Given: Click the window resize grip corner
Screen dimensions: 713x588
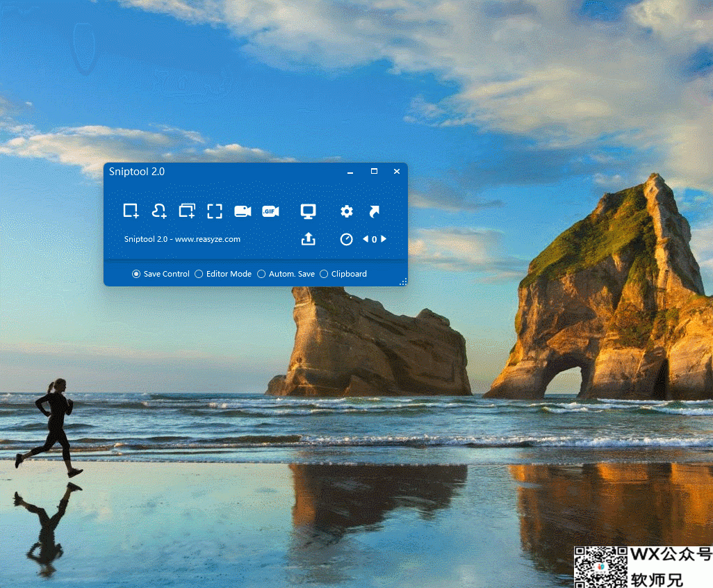Looking at the screenshot, I should coord(403,282).
